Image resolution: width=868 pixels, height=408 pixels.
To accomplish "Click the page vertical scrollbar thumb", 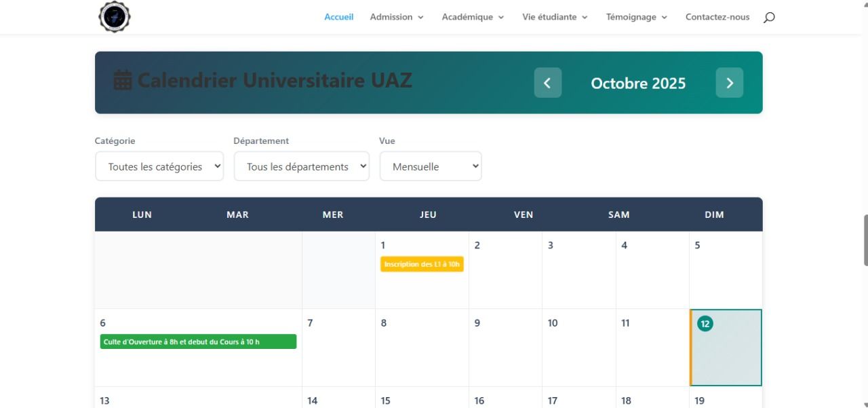I will click(x=865, y=240).
